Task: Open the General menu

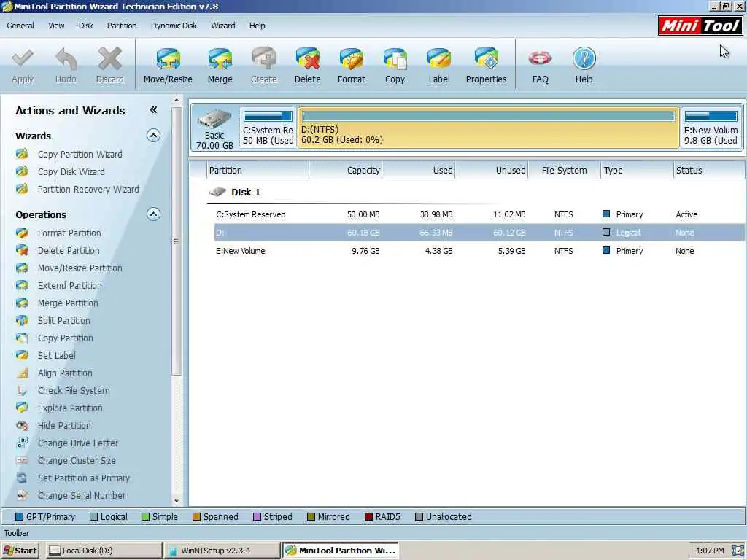Action: [20, 26]
